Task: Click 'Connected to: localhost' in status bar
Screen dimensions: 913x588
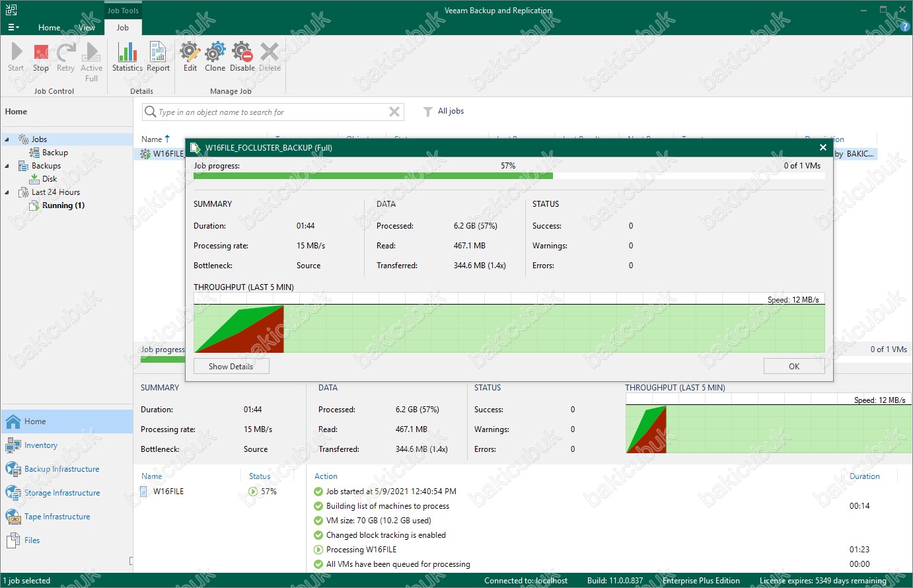Action: 526,581
